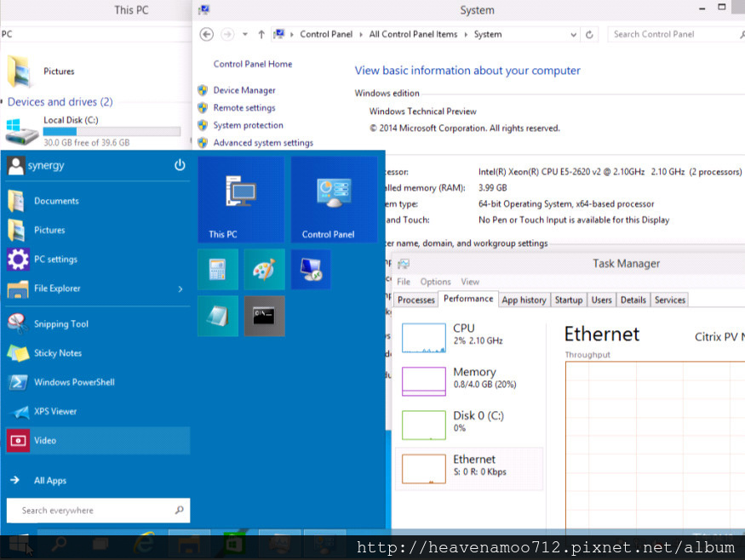Select the Memory performance graph thumbnail
745x560 pixels.
423,381
